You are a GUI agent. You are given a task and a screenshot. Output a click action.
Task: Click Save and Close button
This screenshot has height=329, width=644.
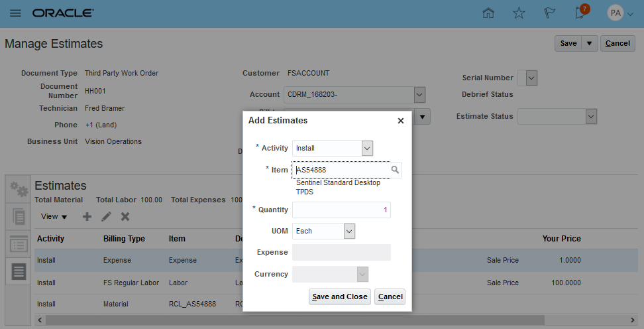339,296
